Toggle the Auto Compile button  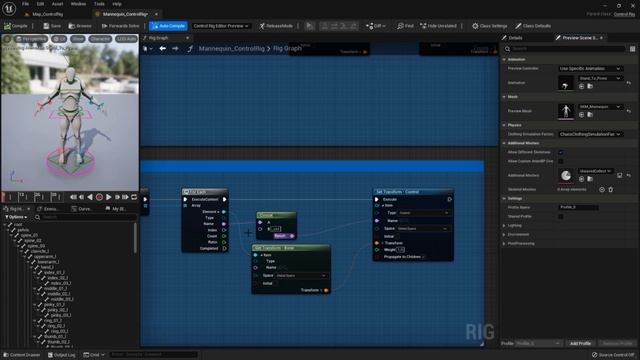click(x=168, y=26)
